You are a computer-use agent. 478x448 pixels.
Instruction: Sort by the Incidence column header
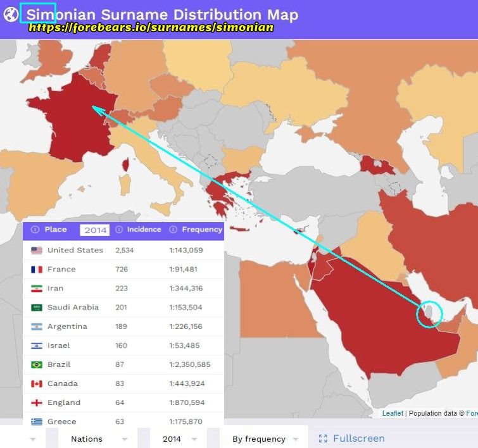pos(144,230)
